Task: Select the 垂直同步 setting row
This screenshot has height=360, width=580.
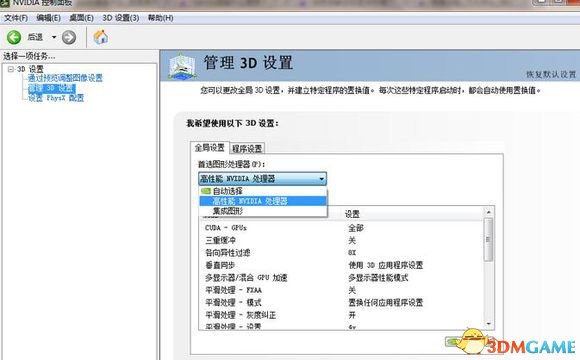Action: point(341,265)
